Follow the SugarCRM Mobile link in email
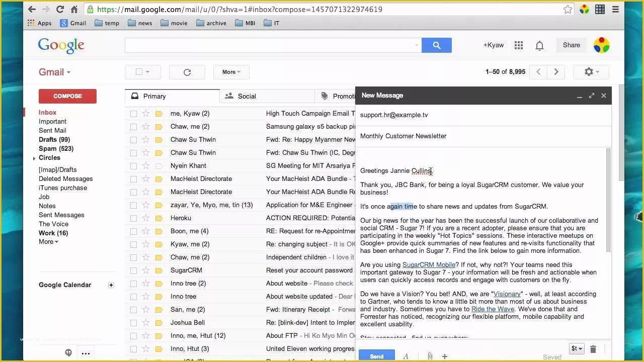Image resolution: width=644 pixels, height=362 pixels. tap(429, 265)
